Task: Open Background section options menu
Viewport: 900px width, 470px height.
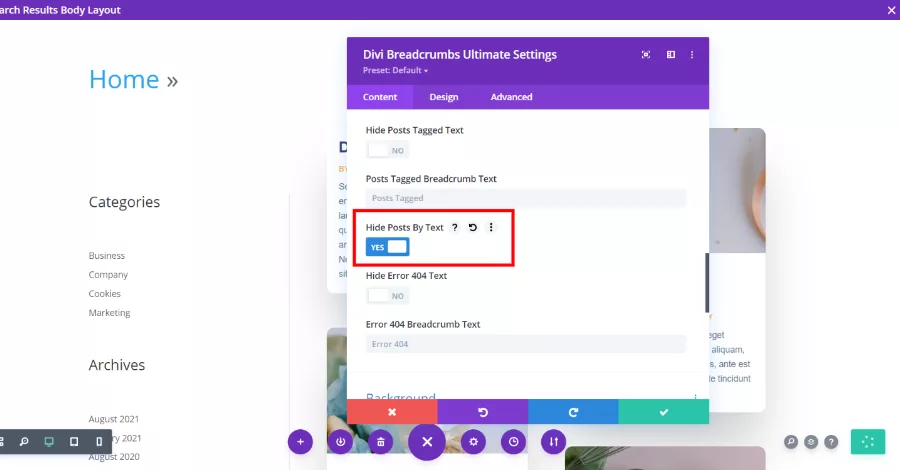Action: click(x=695, y=397)
